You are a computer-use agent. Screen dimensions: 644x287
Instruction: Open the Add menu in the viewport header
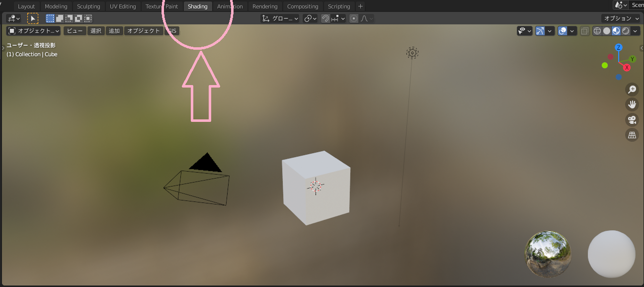pos(114,30)
